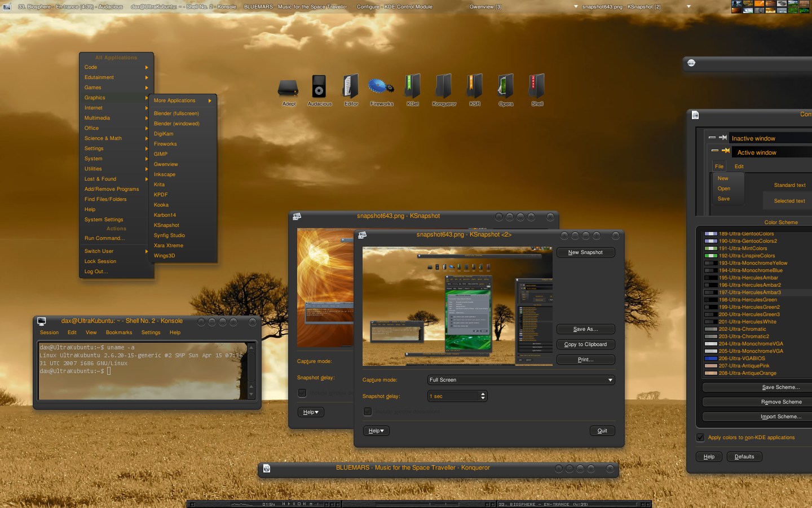Select 197-Ultra-HerculesAmbar3 color scheme
The width and height of the screenshot is (812, 508).
pos(757,292)
